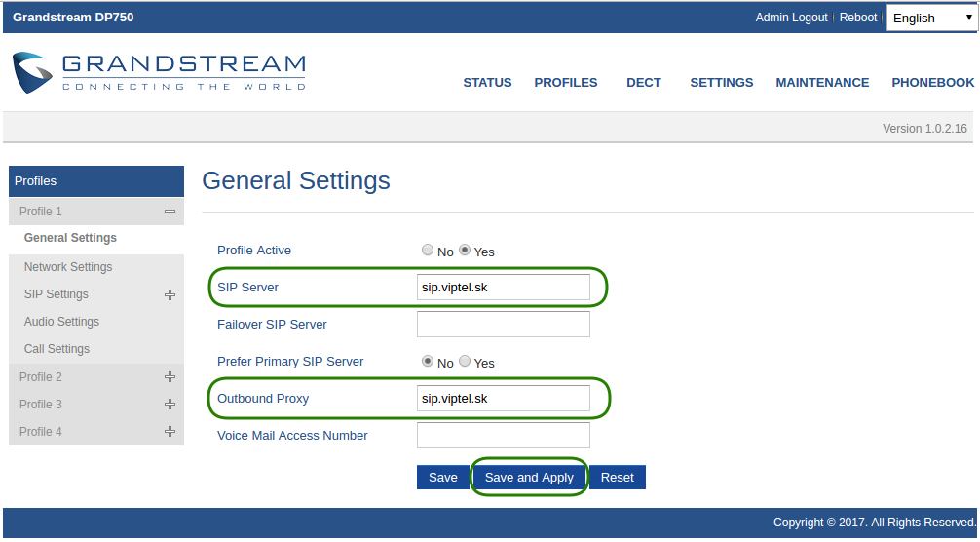Screen dimensions: 980x542
Task: Click the Grandstream DP750 title
Action: (x=73, y=17)
